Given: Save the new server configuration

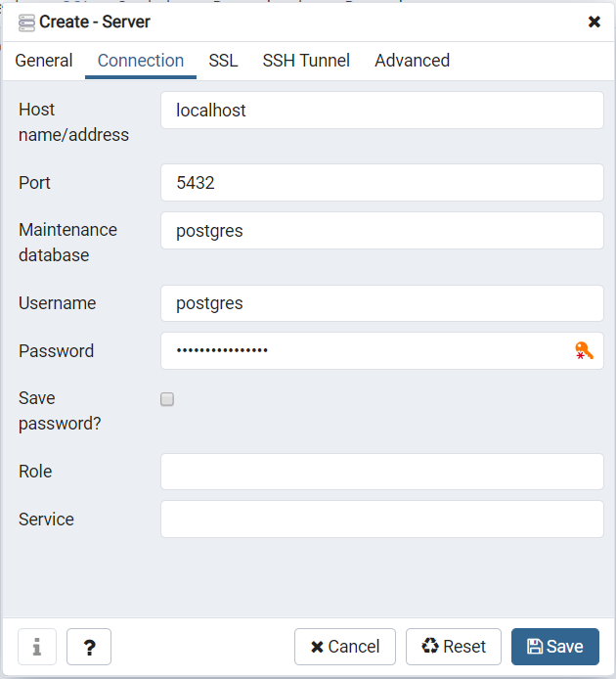Looking at the screenshot, I should click(x=554, y=647).
